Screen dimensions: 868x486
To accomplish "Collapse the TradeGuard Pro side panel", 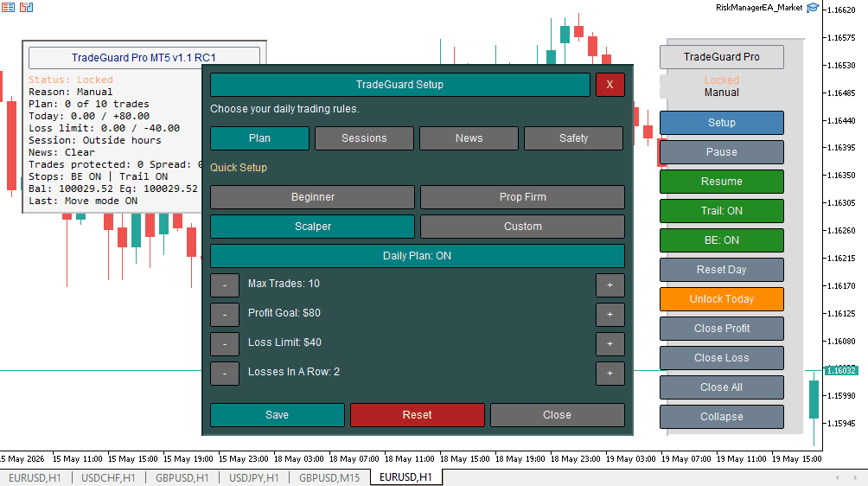I will 722,416.
